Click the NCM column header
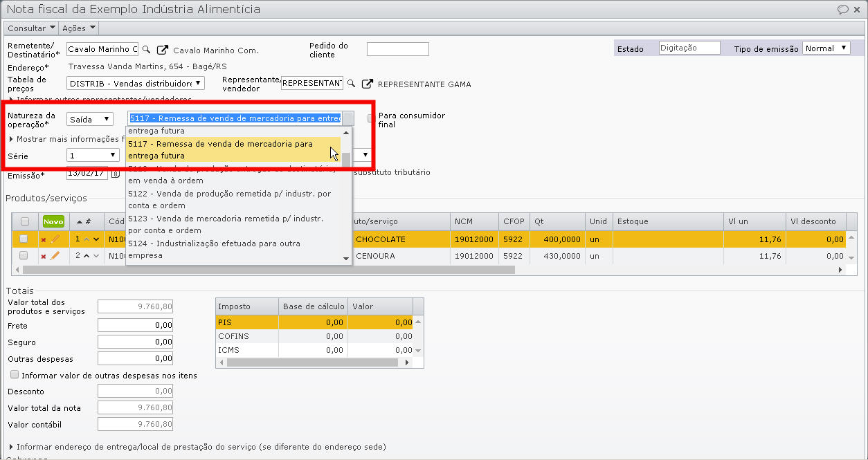The width and height of the screenshot is (868, 460). 475,221
